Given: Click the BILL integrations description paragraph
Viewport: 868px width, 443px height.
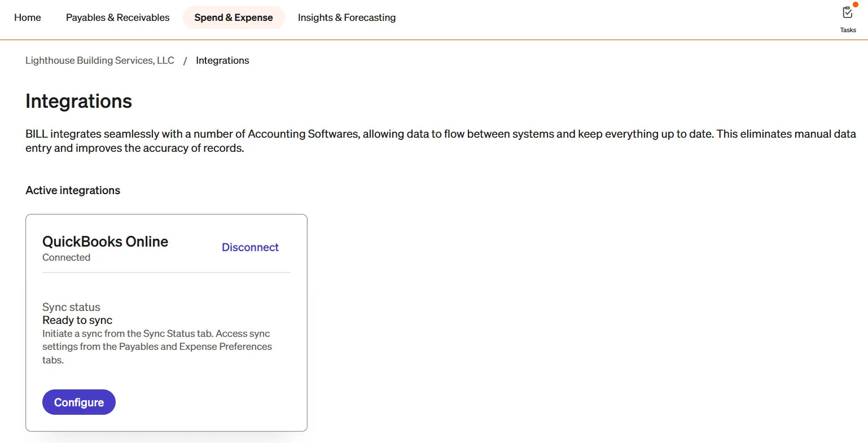Looking at the screenshot, I should [x=440, y=141].
